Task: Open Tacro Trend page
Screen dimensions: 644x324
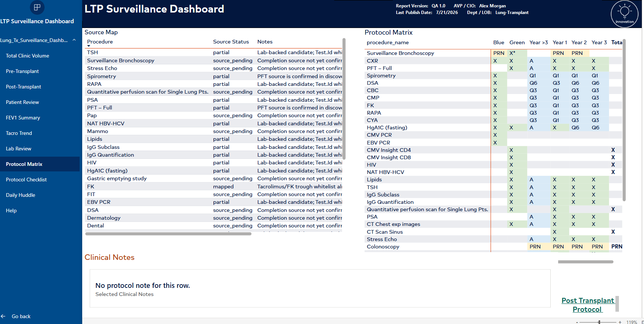Action: coord(40,133)
